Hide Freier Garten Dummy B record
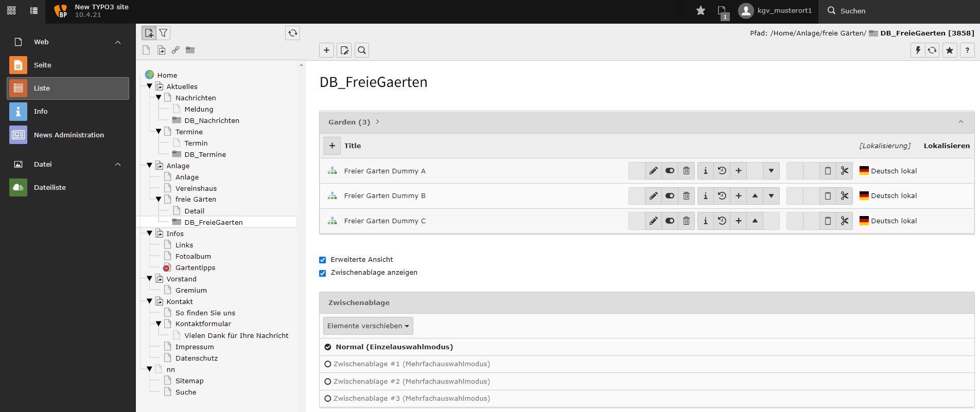The width and height of the screenshot is (980, 412). (670, 196)
